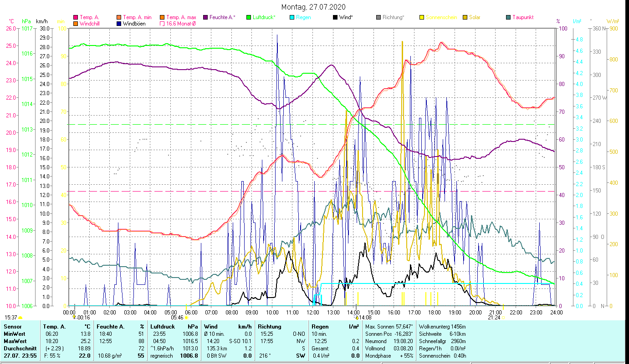
Task: Click the Max. Sonnen 57,647° entry
Action: [389, 327]
